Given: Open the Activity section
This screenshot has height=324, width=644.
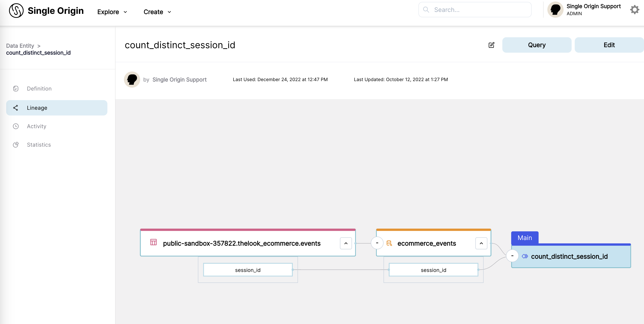Looking at the screenshot, I should click(x=37, y=126).
